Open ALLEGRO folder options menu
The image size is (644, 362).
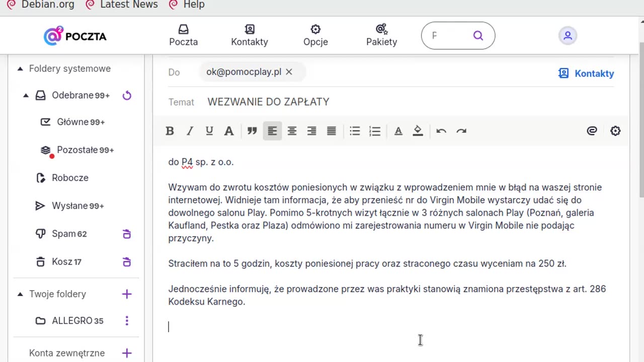click(127, 321)
